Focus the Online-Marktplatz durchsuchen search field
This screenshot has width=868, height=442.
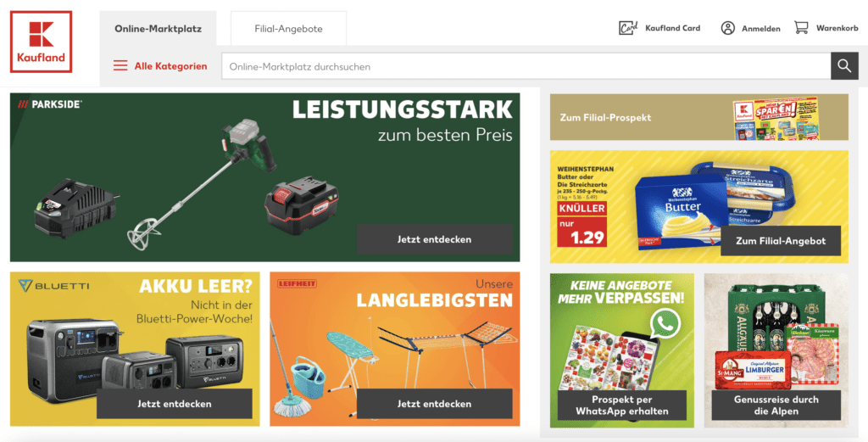coord(526,66)
